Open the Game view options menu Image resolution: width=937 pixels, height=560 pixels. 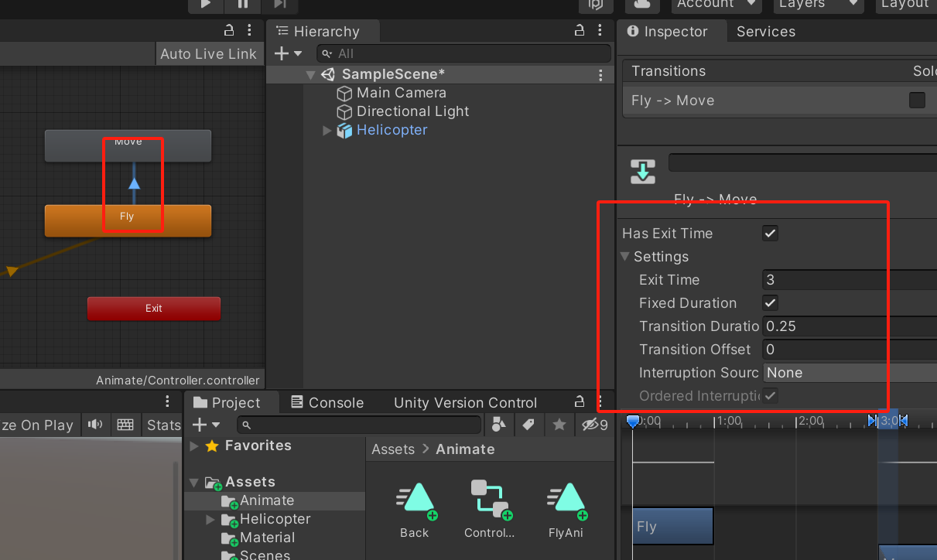click(167, 401)
